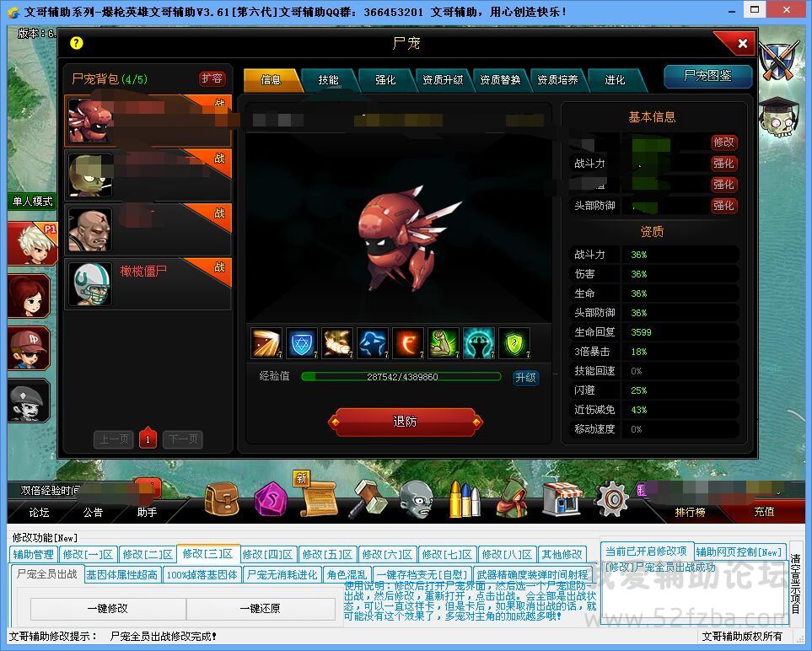Open the 辅助网页控制[New] tab
This screenshot has width=812, height=651.
pos(739,552)
